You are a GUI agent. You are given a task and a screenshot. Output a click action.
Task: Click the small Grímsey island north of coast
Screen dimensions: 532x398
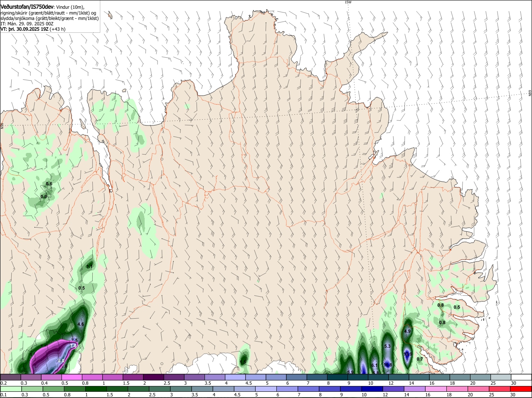pyautogui.click(x=110, y=15)
